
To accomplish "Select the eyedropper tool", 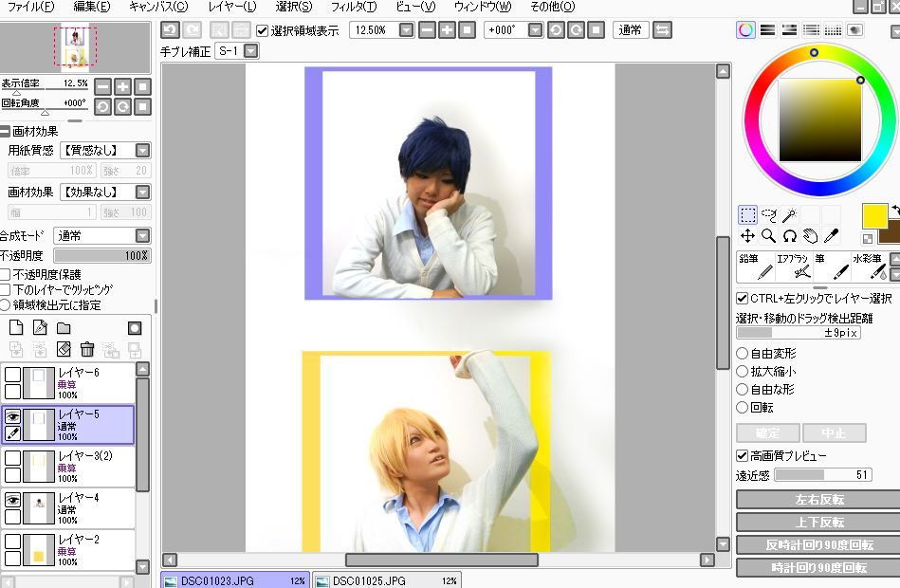I will tap(831, 236).
